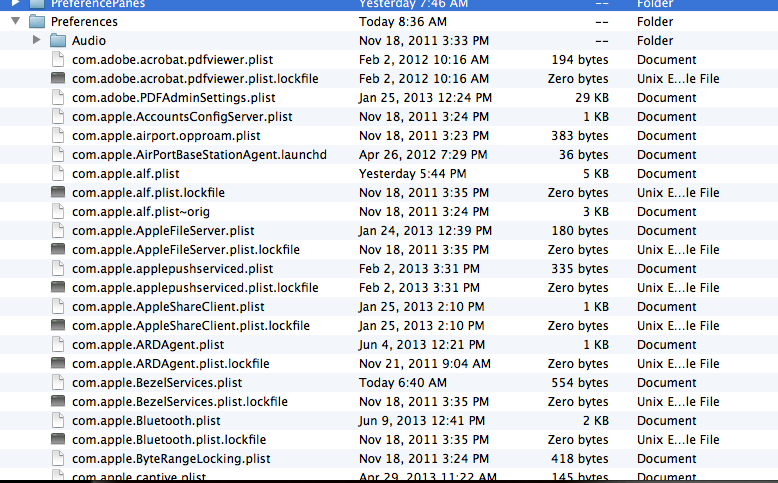Screen dimensions: 778x483
Task: Select file name com.apple.Bluetooth.plist
Action: coord(146,421)
